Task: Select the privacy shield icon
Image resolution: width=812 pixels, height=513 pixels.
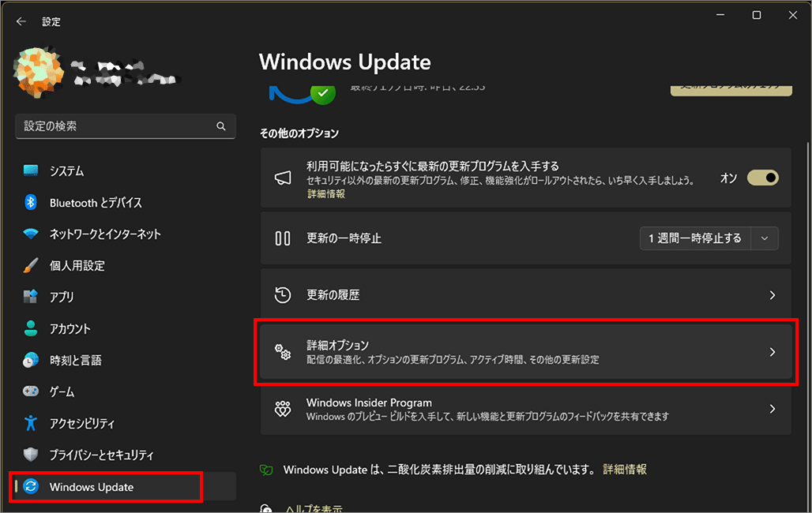Action: pyautogui.click(x=31, y=455)
